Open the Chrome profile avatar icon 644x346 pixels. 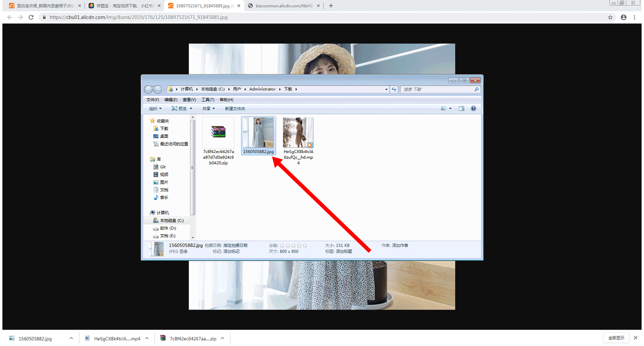coord(624,17)
